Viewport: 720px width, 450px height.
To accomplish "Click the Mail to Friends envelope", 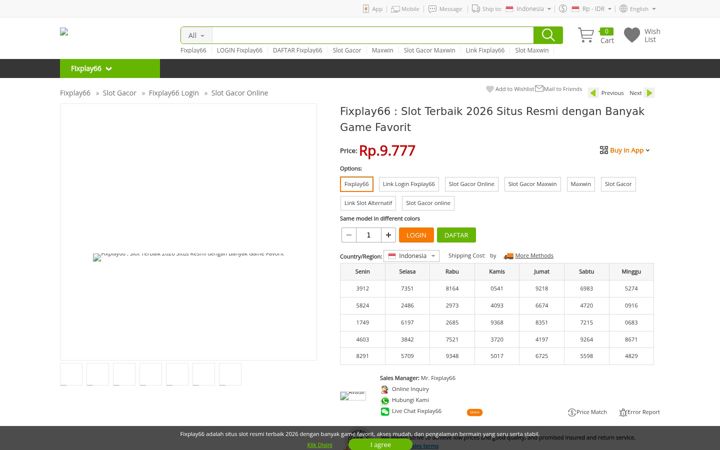I will (539, 89).
